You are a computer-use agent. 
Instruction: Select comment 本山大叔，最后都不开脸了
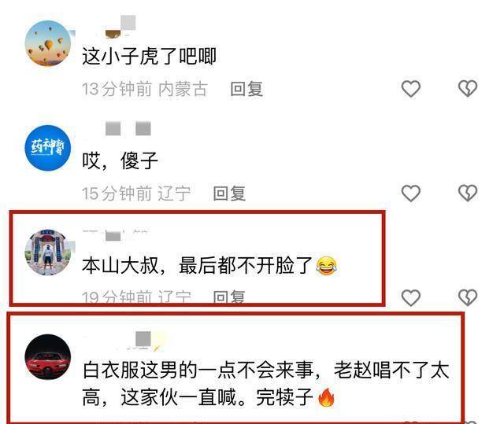209,266
